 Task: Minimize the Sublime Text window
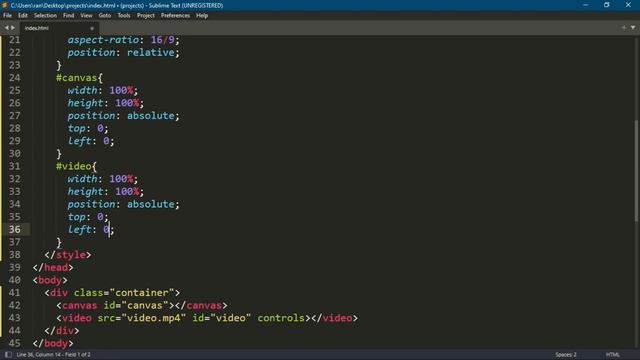tap(586, 5)
